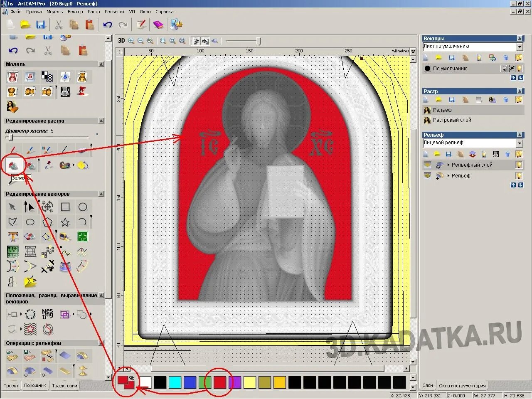Click the Mona Lisa icon in Model section
The width and height of the screenshot is (532, 399).
12,107
